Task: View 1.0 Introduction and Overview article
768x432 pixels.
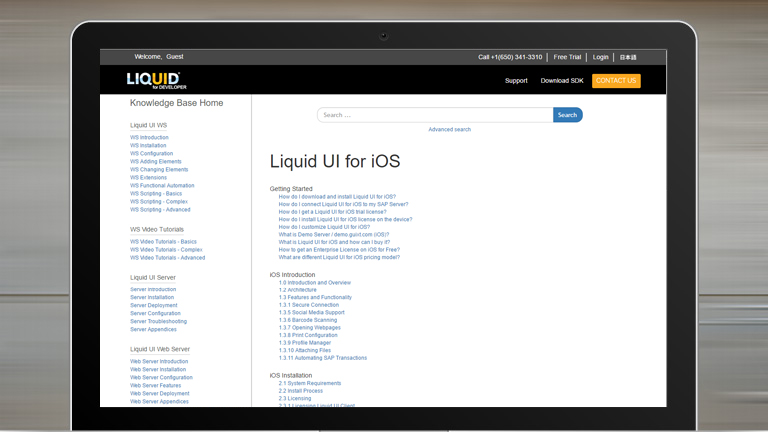Action: pyautogui.click(x=315, y=283)
